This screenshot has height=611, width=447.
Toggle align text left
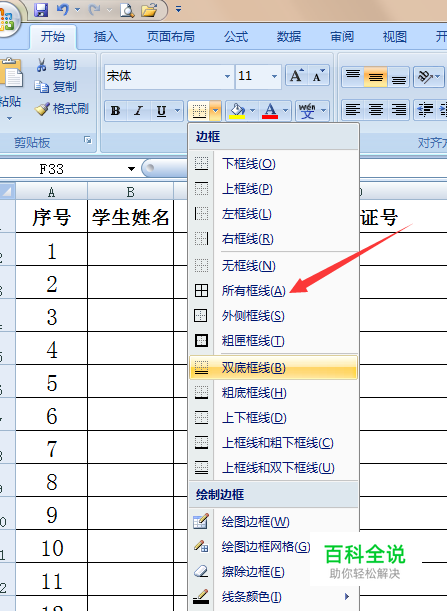tap(353, 109)
